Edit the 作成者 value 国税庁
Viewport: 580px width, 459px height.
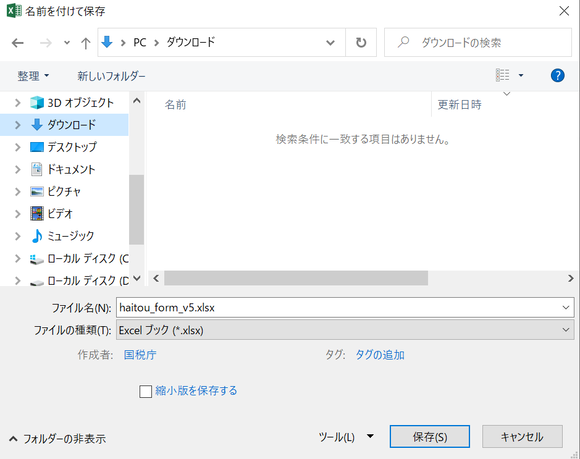tap(140, 355)
